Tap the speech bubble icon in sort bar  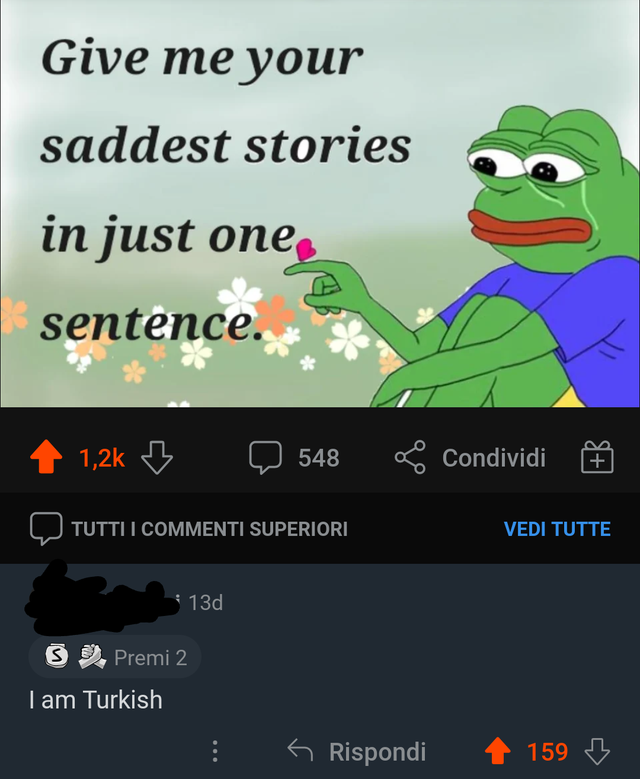pos(45,528)
